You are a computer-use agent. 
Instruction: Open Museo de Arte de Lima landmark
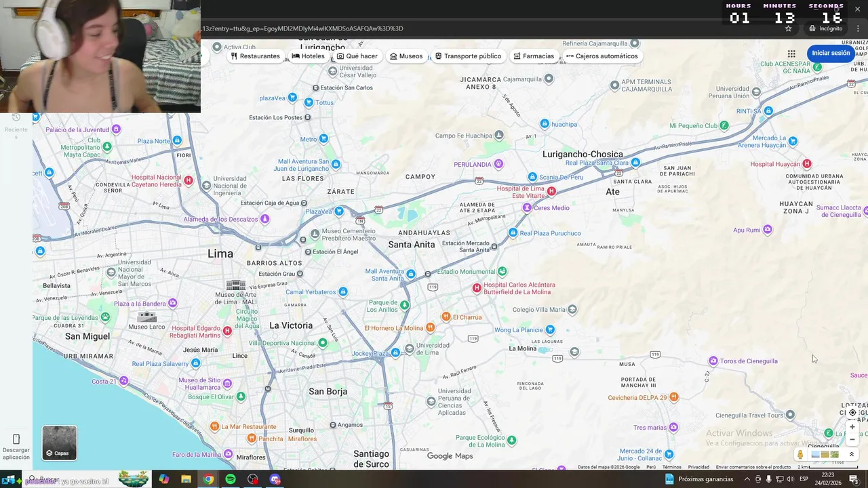(x=235, y=285)
